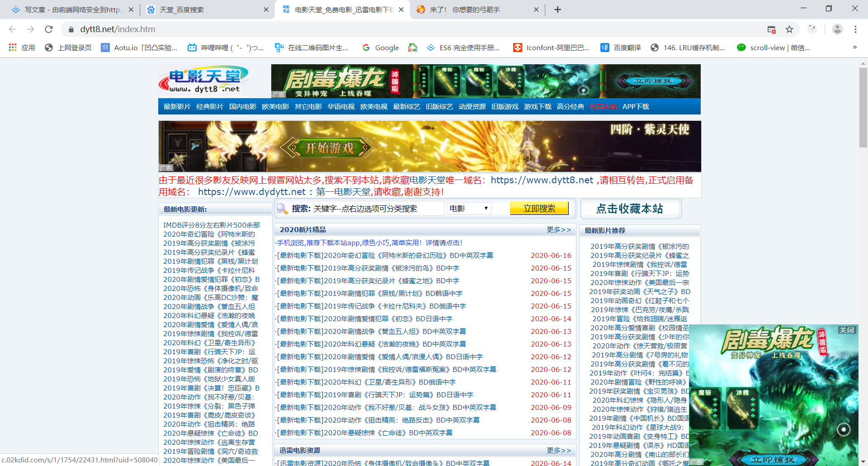Open APP下载 in the navigation bar
This screenshot has height=466, width=868.
(636, 106)
